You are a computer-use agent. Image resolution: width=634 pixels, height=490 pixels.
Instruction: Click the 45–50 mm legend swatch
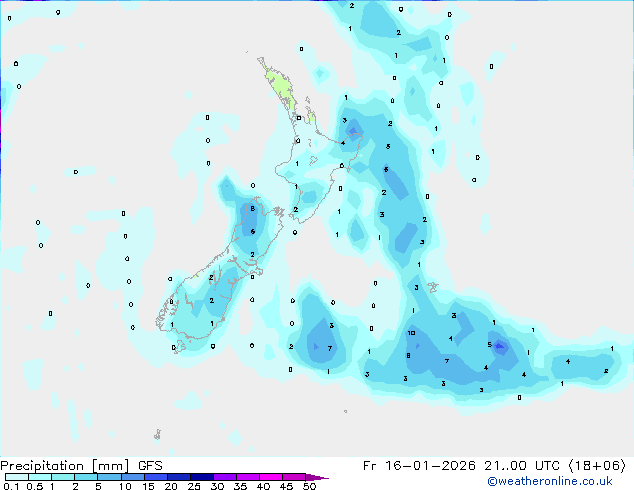pos(294,477)
